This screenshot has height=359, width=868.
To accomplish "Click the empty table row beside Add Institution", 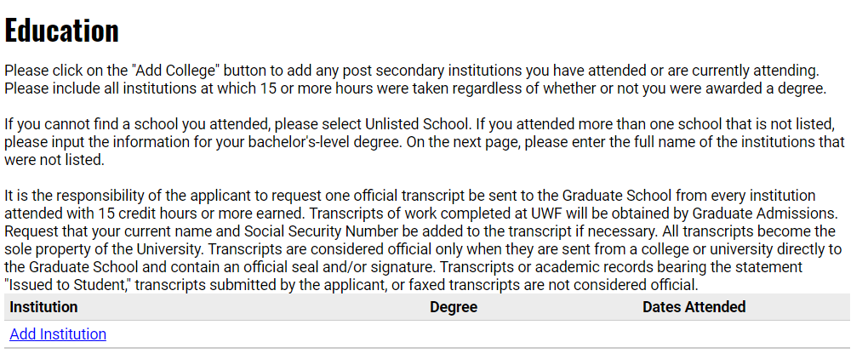I will (x=427, y=334).
